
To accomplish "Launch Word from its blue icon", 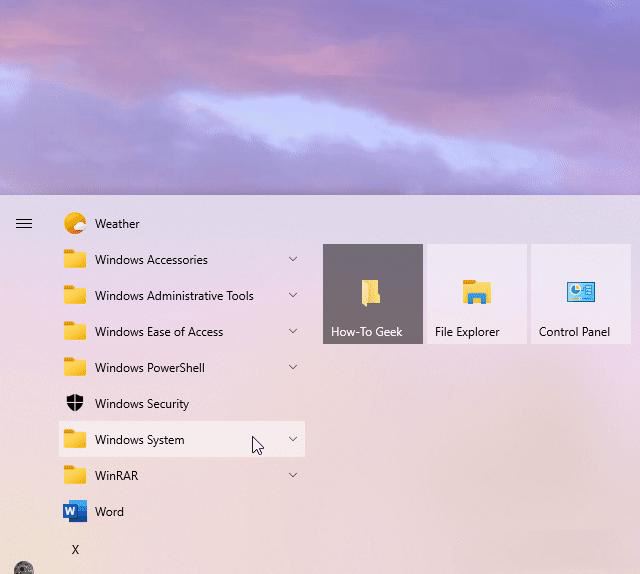I will 75,512.
